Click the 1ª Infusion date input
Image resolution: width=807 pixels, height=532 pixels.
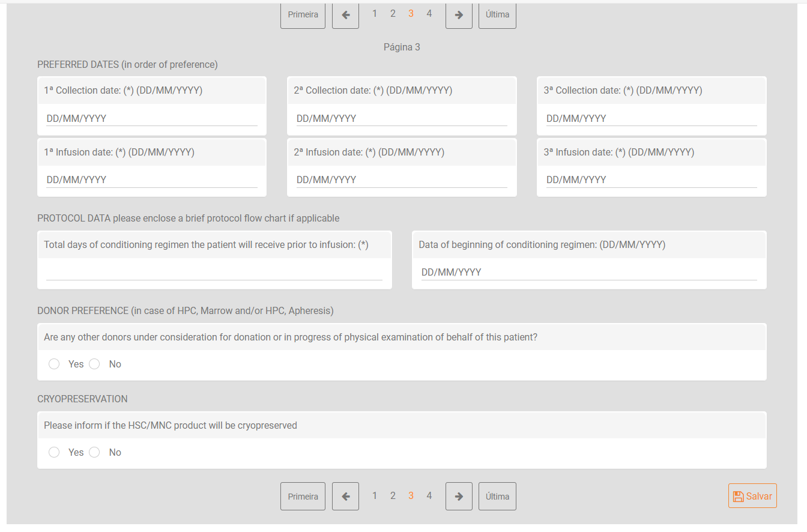point(151,180)
